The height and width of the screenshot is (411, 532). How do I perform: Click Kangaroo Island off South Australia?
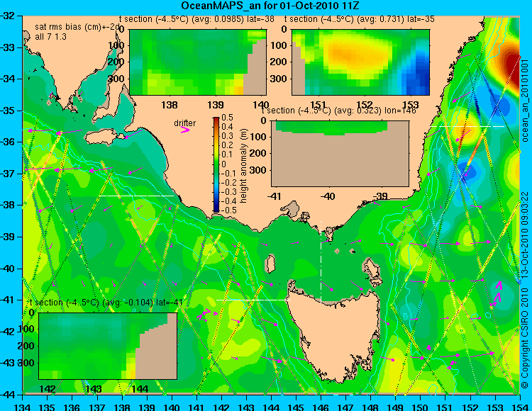[101, 138]
